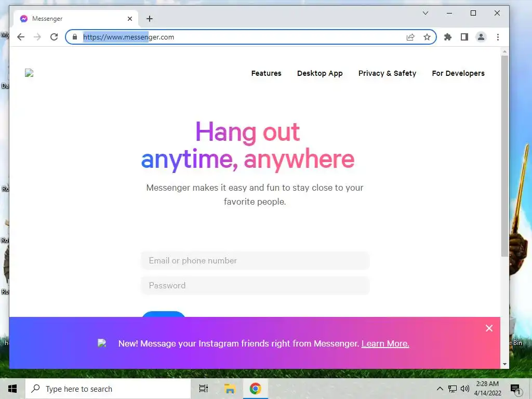The height and width of the screenshot is (399, 532).
Task: Open the Chrome profile avatar
Action: [x=481, y=37]
